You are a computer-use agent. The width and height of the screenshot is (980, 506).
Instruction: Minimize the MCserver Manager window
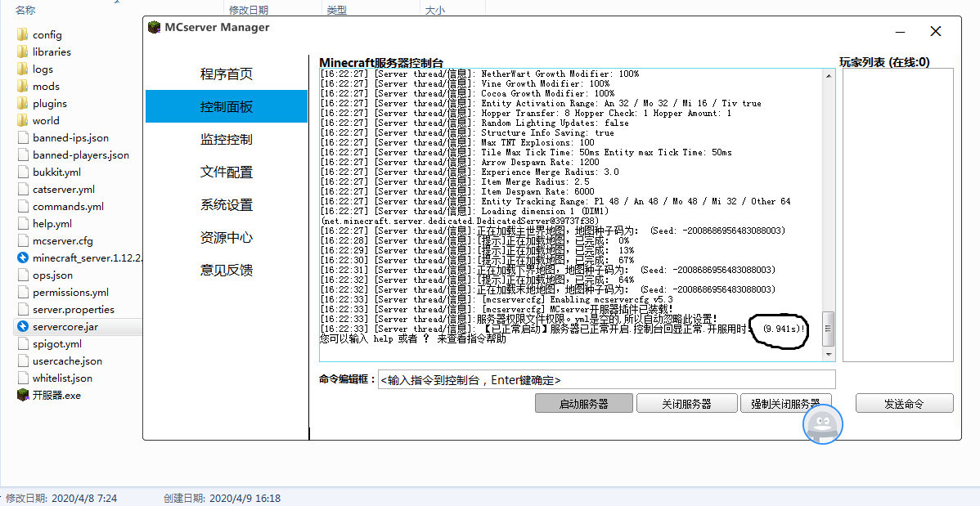point(901,31)
